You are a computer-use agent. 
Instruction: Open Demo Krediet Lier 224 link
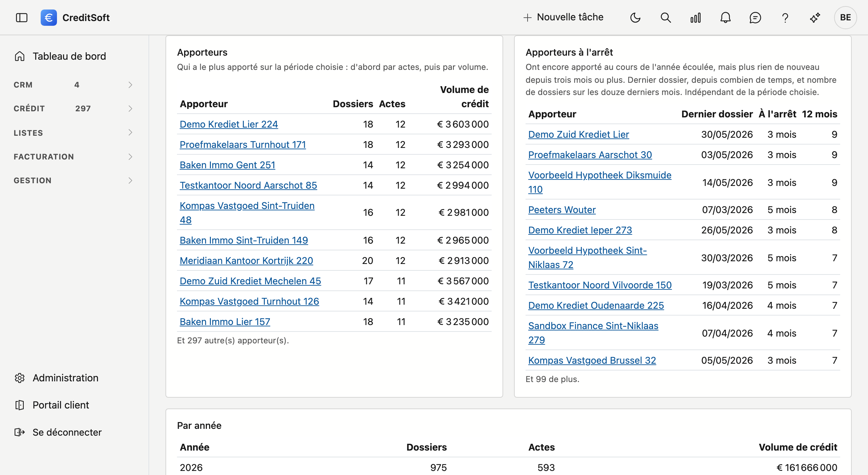229,124
